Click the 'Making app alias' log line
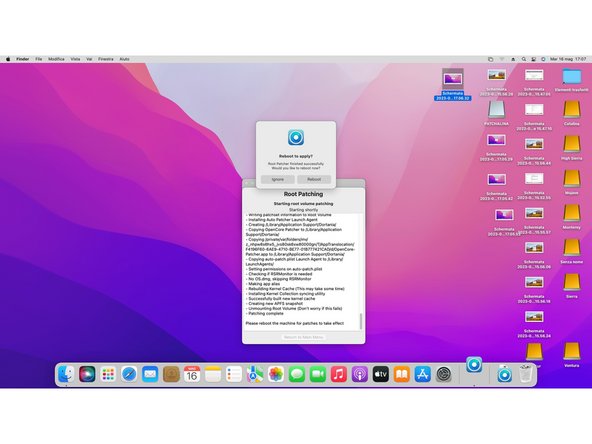The height and width of the screenshot is (444, 592). pos(263,284)
